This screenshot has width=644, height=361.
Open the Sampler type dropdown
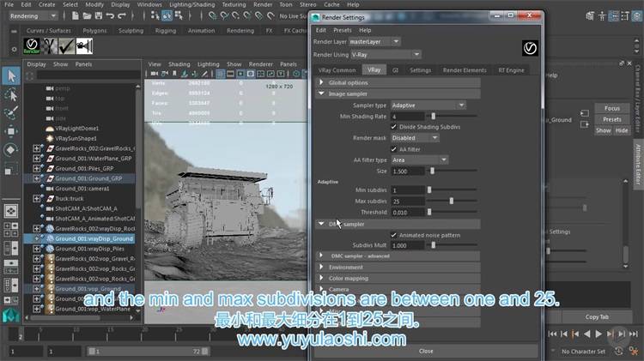click(428, 105)
